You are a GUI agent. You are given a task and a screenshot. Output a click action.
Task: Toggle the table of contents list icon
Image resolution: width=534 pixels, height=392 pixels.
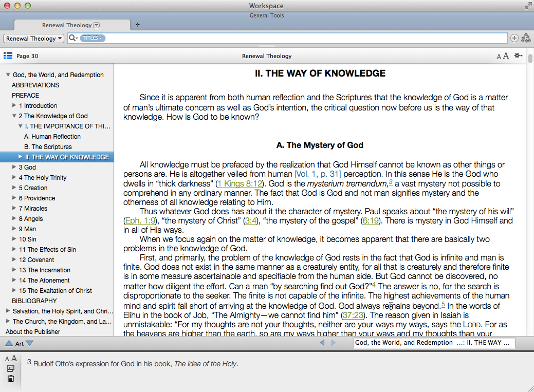point(8,56)
